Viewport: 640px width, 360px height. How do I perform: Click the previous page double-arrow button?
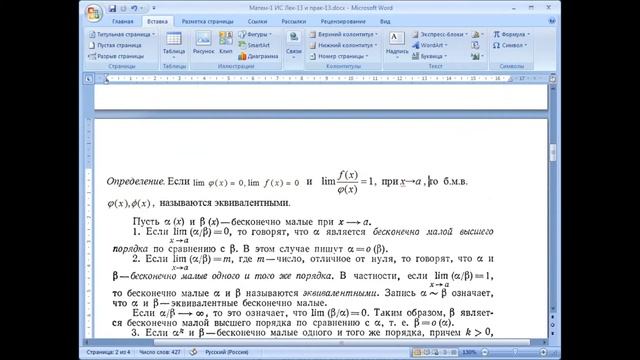point(553,317)
